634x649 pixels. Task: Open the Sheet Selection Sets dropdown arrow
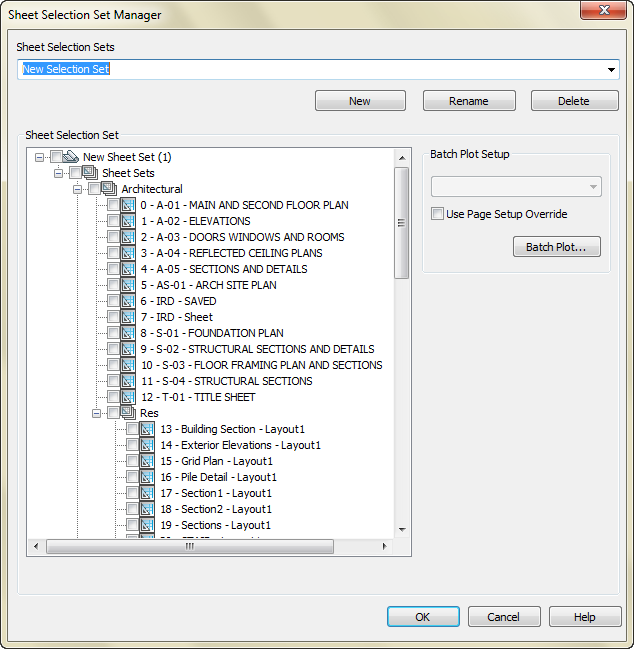click(x=611, y=70)
